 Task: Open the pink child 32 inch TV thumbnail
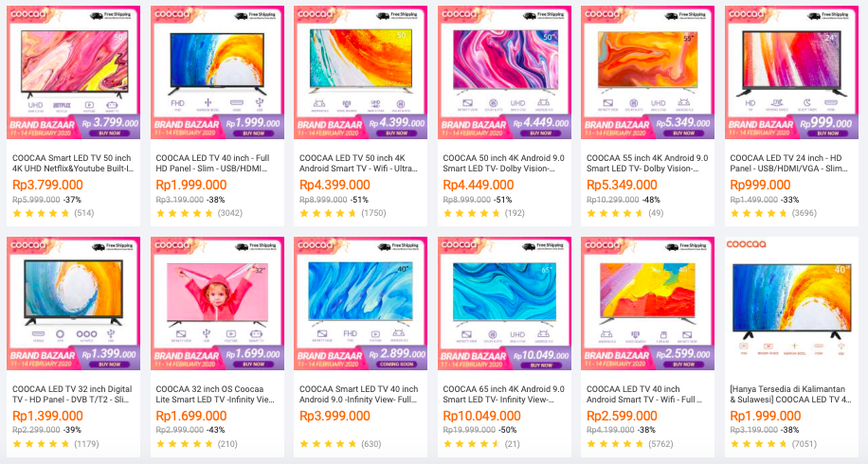[x=217, y=303]
